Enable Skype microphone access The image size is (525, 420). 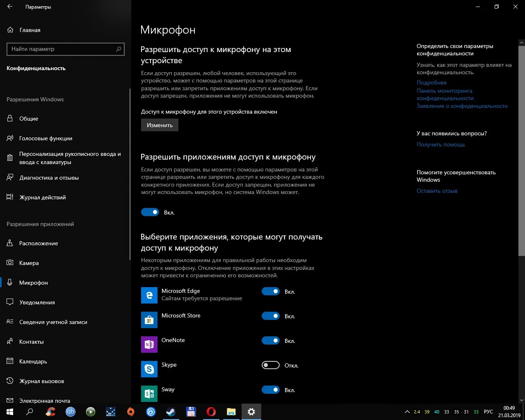(271, 365)
